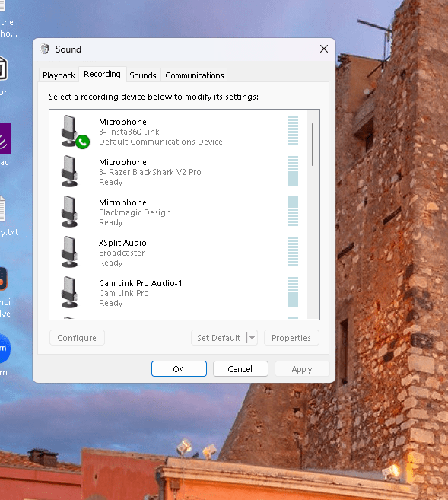Click the 'Broadcaster' subtitle text
This screenshot has width=448, height=500.
122,253
